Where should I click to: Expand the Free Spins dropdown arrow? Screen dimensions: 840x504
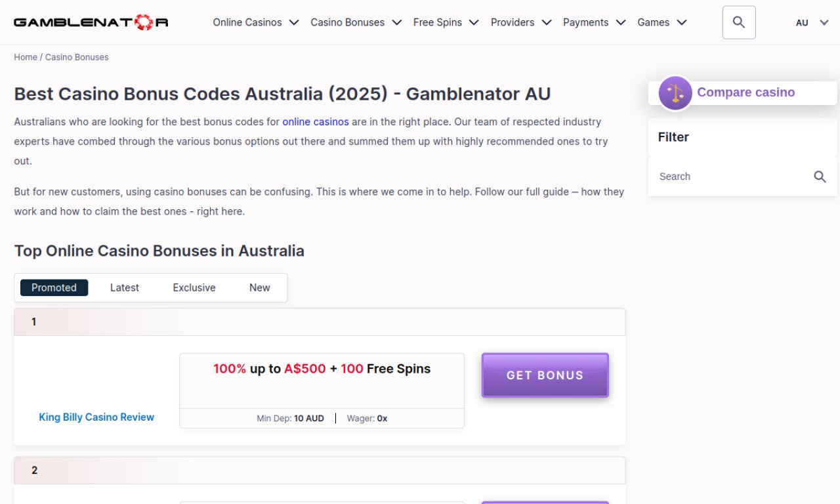(474, 22)
